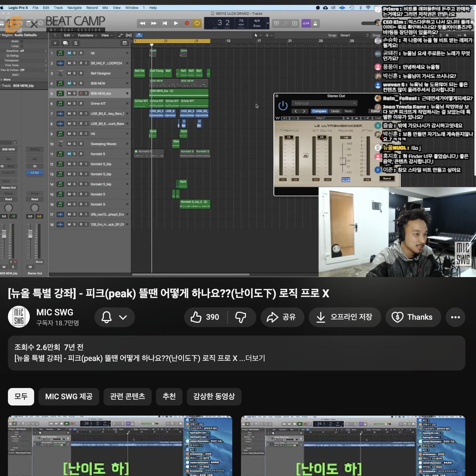Screen dimensions: 476x476
Task: Enable cycle mode in the transport bar
Action: tap(197, 23)
